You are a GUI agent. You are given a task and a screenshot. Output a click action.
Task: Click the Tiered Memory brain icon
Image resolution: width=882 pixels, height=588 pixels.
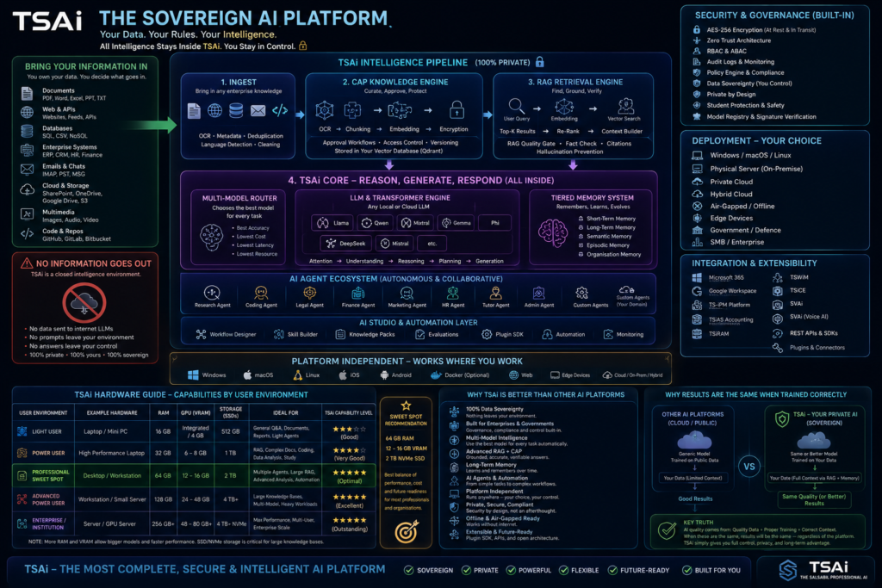pyautogui.click(x=553, y=233)
